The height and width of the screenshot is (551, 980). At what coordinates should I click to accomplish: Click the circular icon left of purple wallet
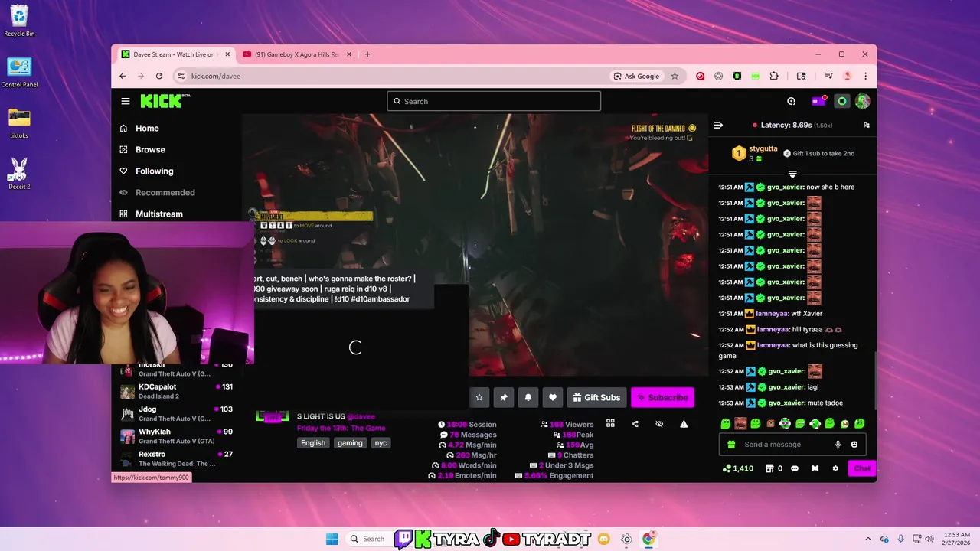(791, 101)
